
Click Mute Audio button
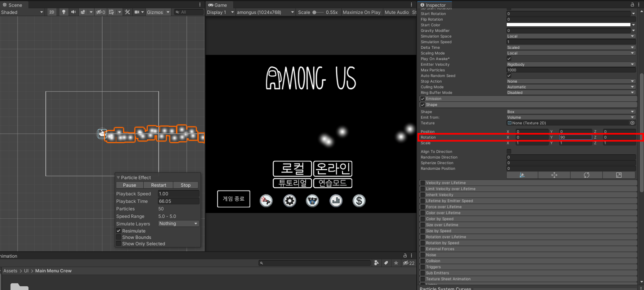pyautogui.click(x=397, y=12)
